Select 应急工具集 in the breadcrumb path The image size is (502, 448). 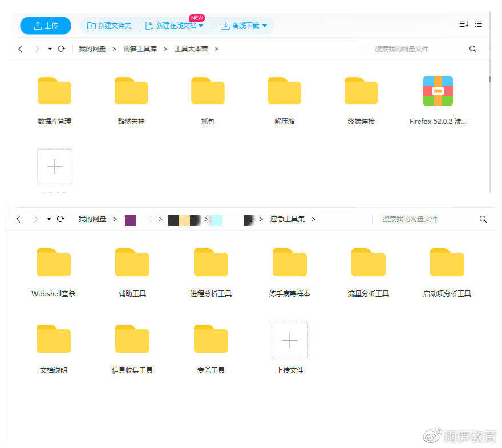point(287,219)
